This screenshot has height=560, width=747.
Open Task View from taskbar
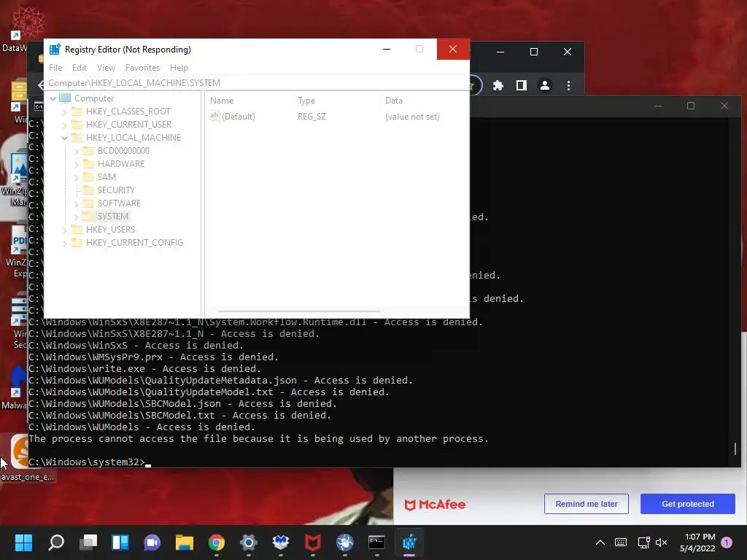click(88, 542)
